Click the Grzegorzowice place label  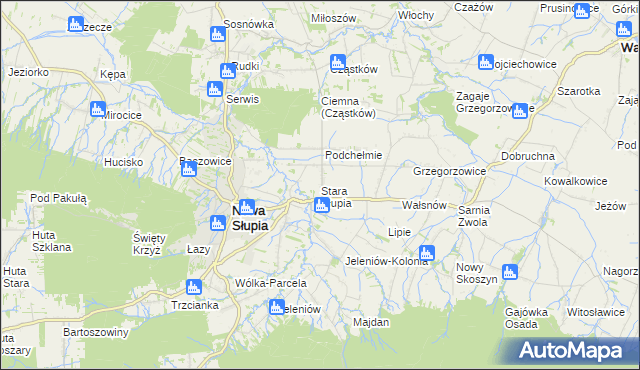(449, 171)
